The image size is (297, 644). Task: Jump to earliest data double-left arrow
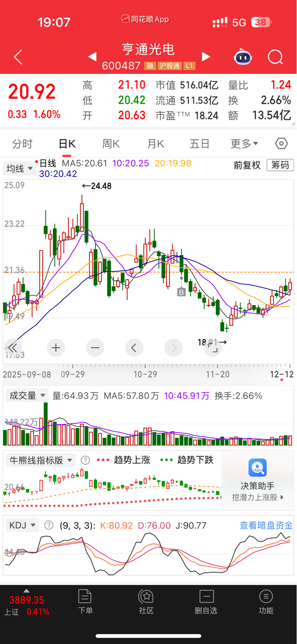[x=13, y=348]
